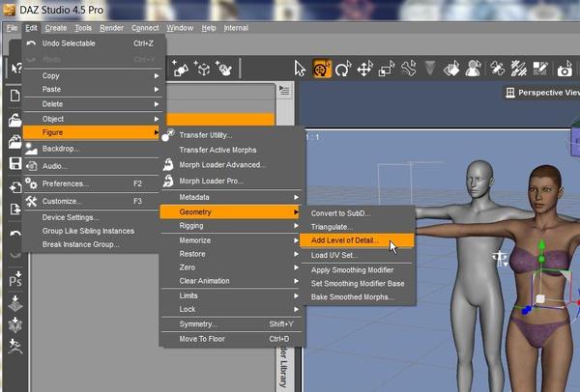Expand the Lock submenu
Image resolution: width=580 pixels, height=392 pixels.
click(x=230, y=309)
